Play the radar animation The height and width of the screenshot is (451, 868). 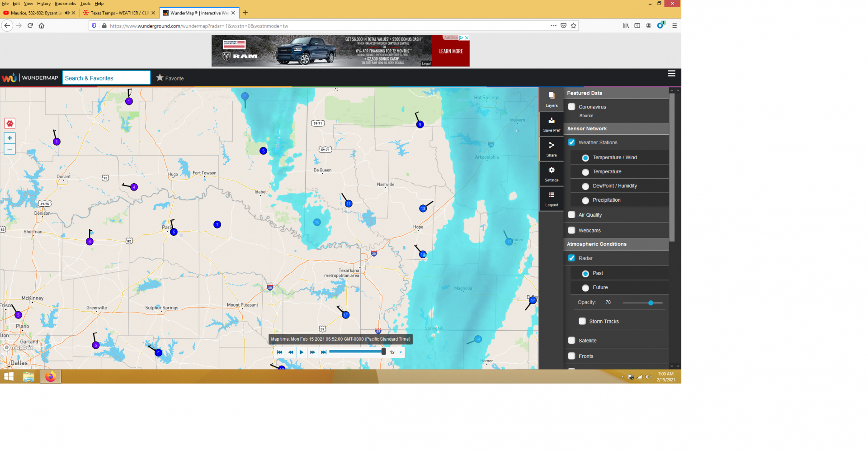[302, 352]
